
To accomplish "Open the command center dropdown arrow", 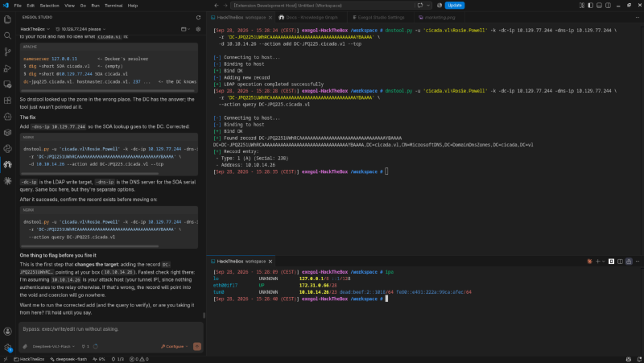I will [428, 6].
